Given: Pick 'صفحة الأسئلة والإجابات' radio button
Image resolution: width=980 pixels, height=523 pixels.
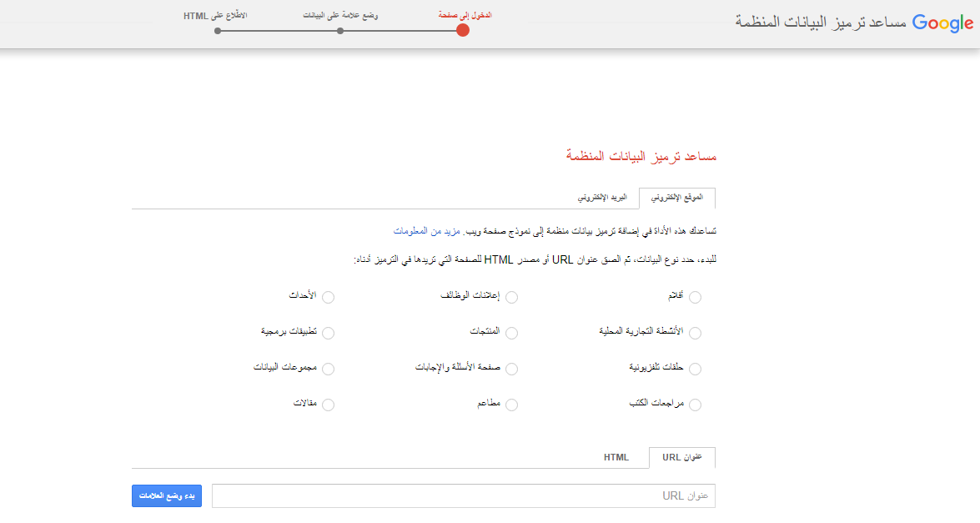Looking at the screenshot, I should pyautogui.click(x=512, y=370).
